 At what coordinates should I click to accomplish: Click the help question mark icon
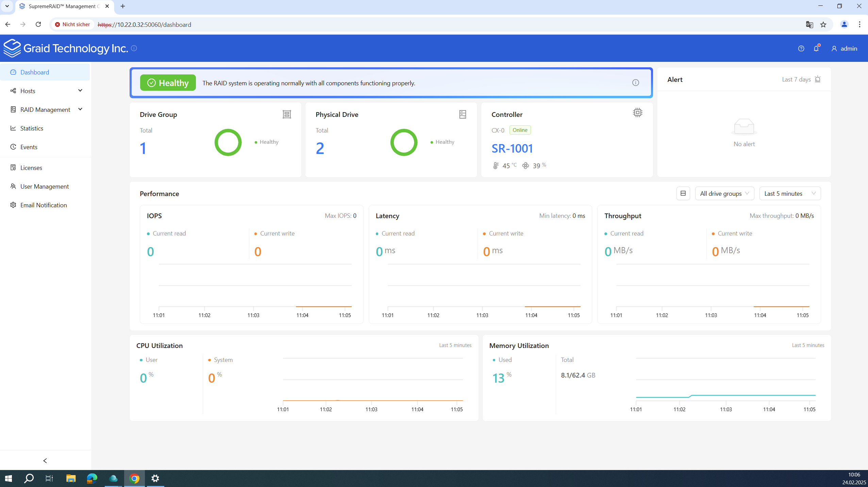pyautogui.click(x=801, y=49)
